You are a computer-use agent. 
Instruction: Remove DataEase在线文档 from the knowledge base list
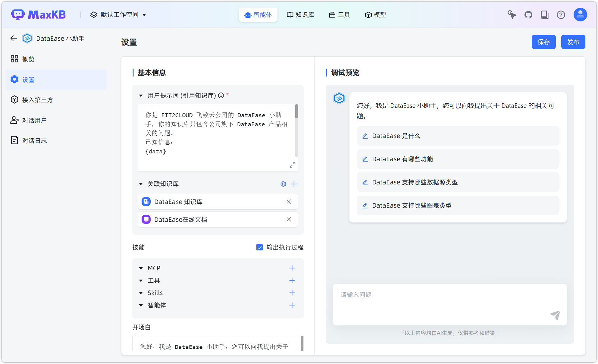289,219
